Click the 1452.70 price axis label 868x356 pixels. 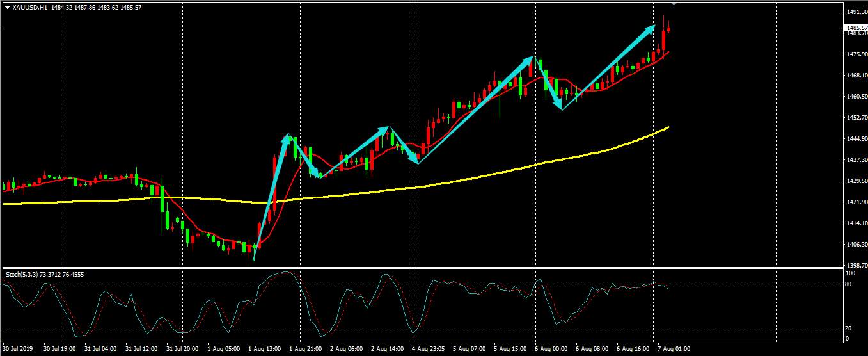click(x=857, y=118)
